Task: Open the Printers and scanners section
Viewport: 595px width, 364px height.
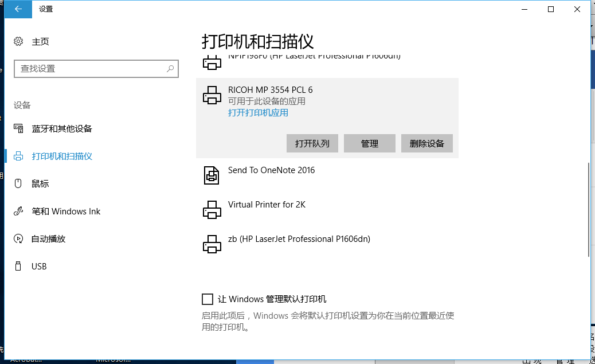Action: tap(62, 156)
